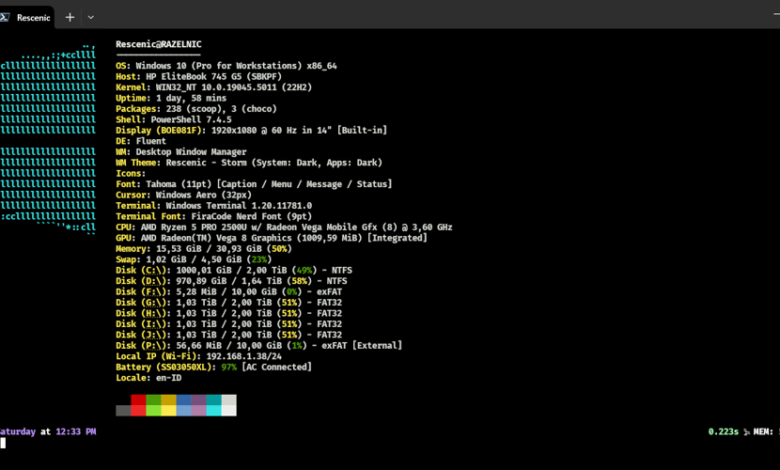Click the Rescenic@RAZELNIC header text
The width and height of the screenshot is (780, 470).
coord(159,44)
